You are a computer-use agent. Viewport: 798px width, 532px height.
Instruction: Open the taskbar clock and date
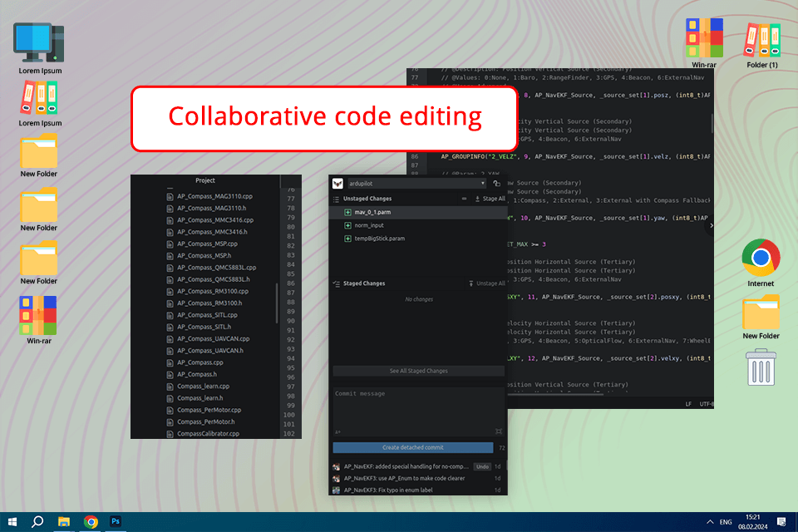pos(753,522)
